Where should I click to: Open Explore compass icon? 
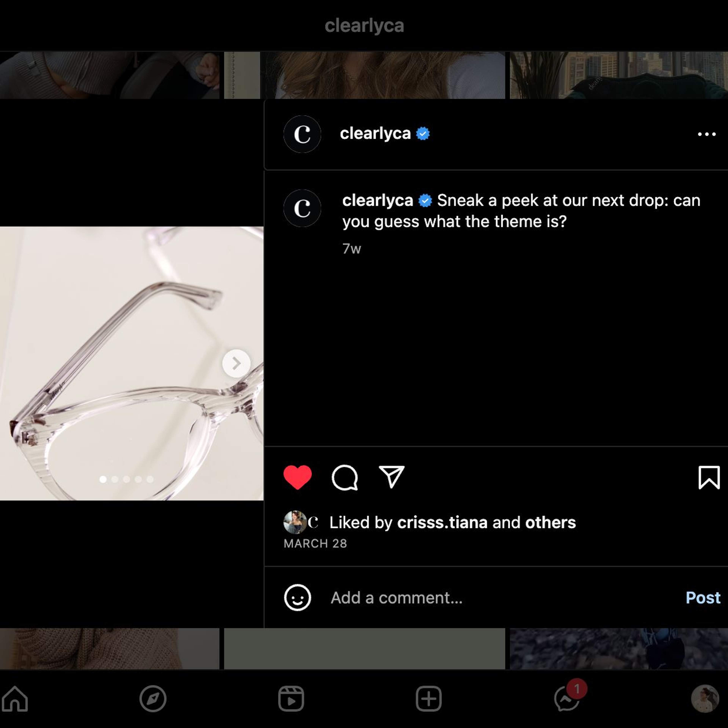click(153, 699)
